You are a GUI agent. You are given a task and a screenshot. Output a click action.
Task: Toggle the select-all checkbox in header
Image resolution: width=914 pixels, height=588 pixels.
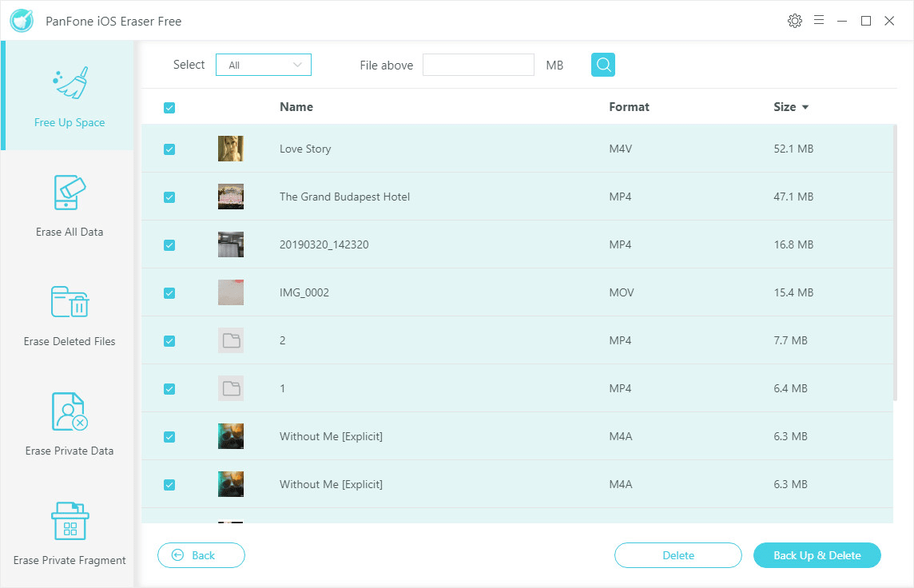click(x=169, y=108)
